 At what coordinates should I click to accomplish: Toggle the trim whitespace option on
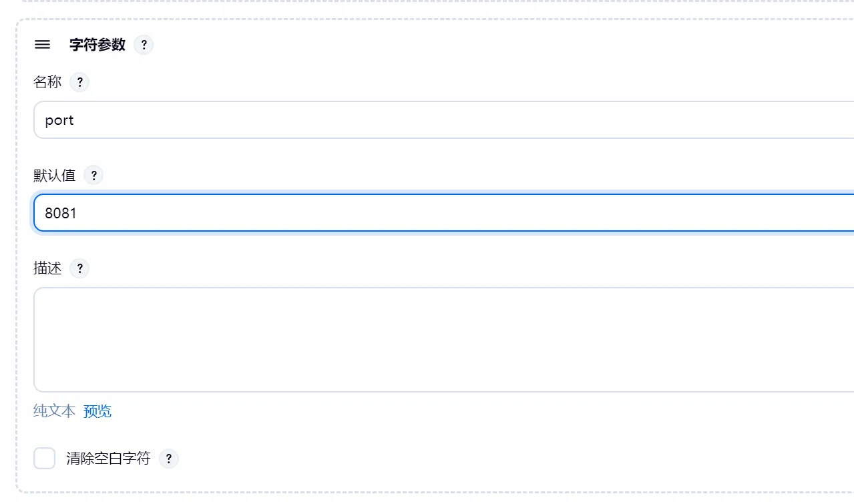[x=44, y=458]
